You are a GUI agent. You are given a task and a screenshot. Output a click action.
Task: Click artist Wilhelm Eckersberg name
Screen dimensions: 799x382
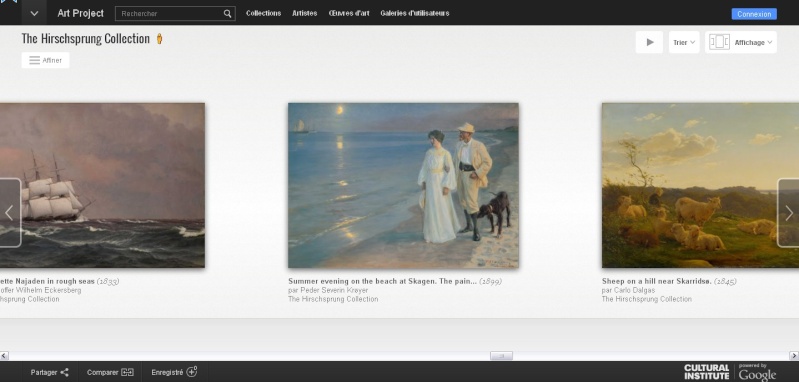[41, 290]
